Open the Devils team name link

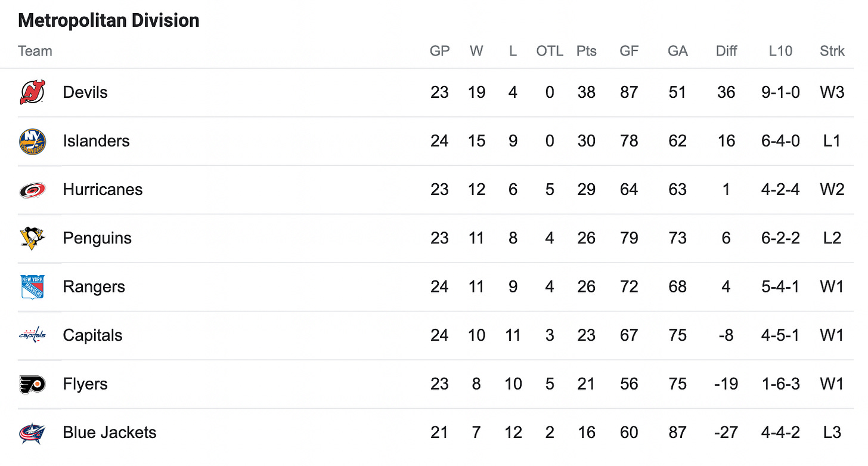[85, 92]
